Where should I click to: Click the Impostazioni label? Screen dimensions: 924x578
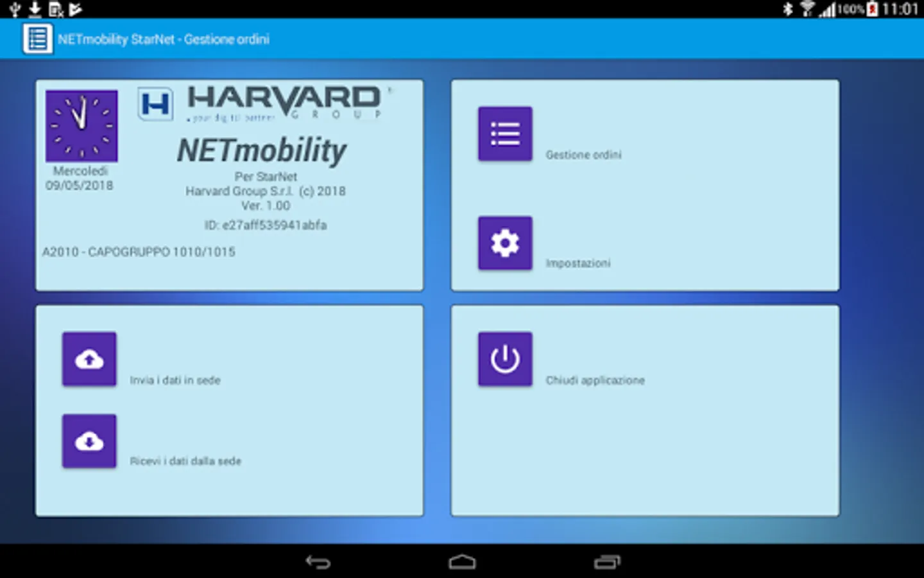coord(578,263)
